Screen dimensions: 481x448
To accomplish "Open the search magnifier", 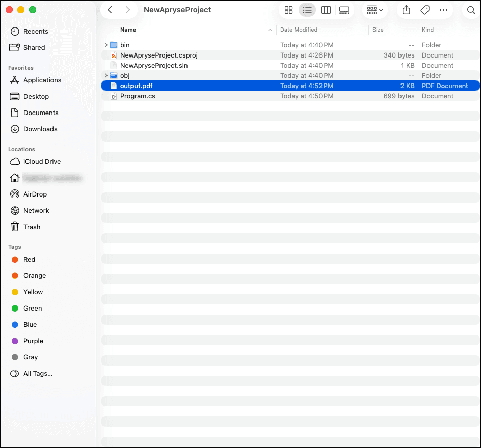I will tap(471, 10).
